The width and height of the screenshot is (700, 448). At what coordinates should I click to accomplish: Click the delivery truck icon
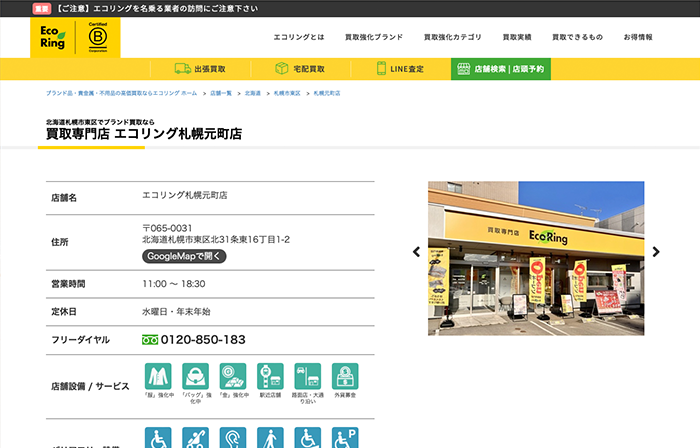pos(183,68)
